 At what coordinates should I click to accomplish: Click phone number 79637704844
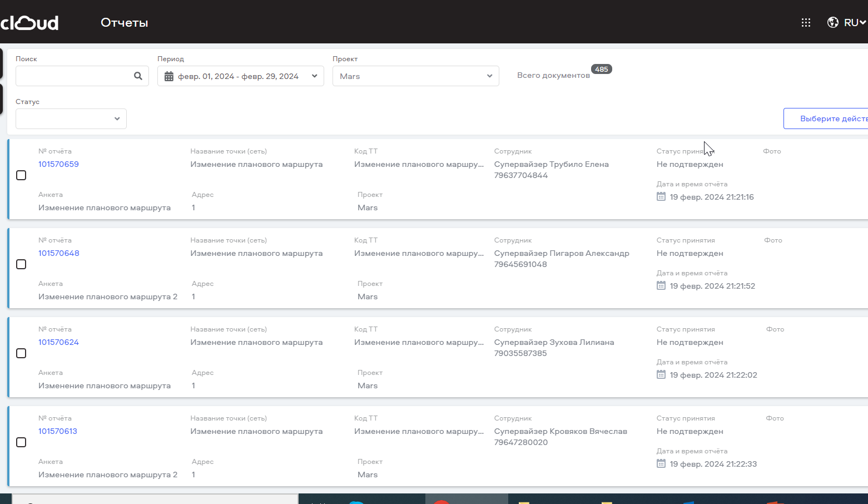pos(521,175)
